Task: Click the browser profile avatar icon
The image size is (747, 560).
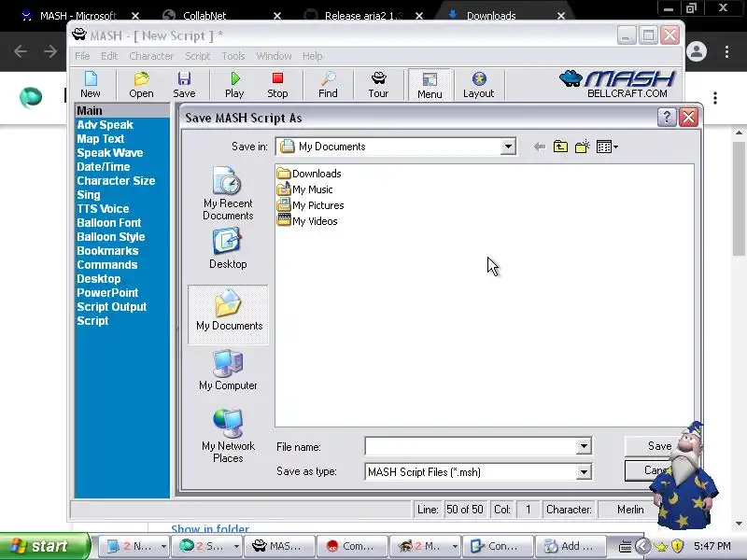Action: click(697, 51)
